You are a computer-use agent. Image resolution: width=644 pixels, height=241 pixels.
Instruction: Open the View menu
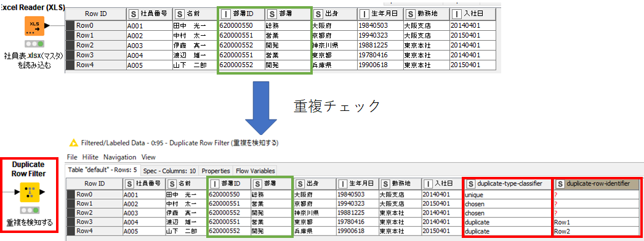(148, 157)
